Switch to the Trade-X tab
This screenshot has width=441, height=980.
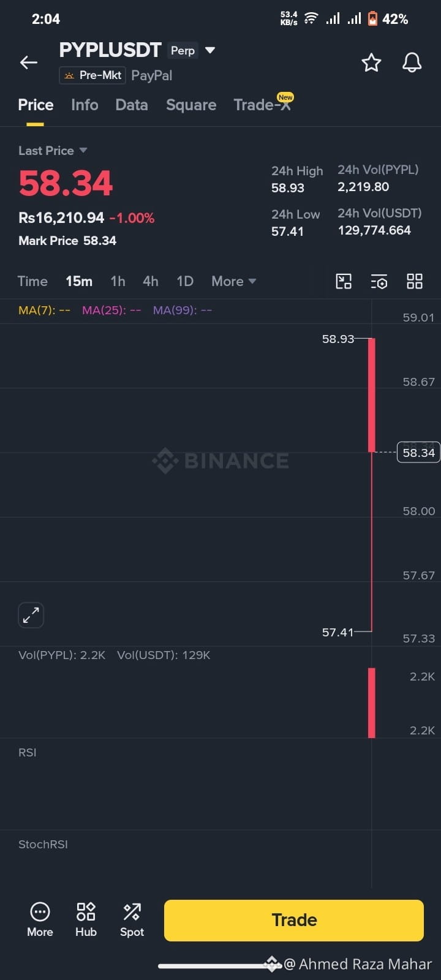pyautogui.click(x=262, y=105)
